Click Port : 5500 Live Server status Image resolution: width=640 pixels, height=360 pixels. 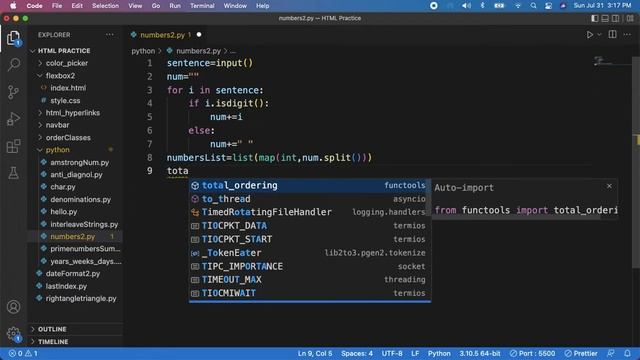click(532, 353)
